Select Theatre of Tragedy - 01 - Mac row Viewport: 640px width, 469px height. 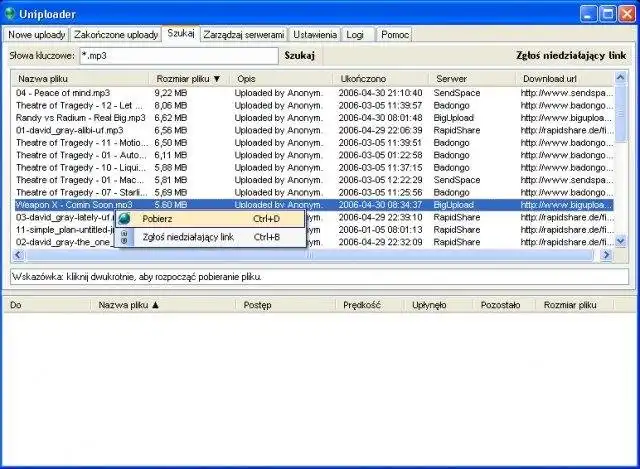[x=314, y=180]
